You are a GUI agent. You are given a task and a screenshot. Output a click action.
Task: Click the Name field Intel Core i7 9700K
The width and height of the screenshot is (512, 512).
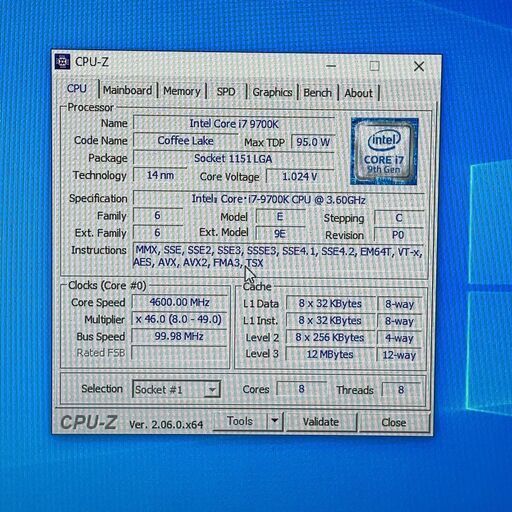click(x=234, y=124)
